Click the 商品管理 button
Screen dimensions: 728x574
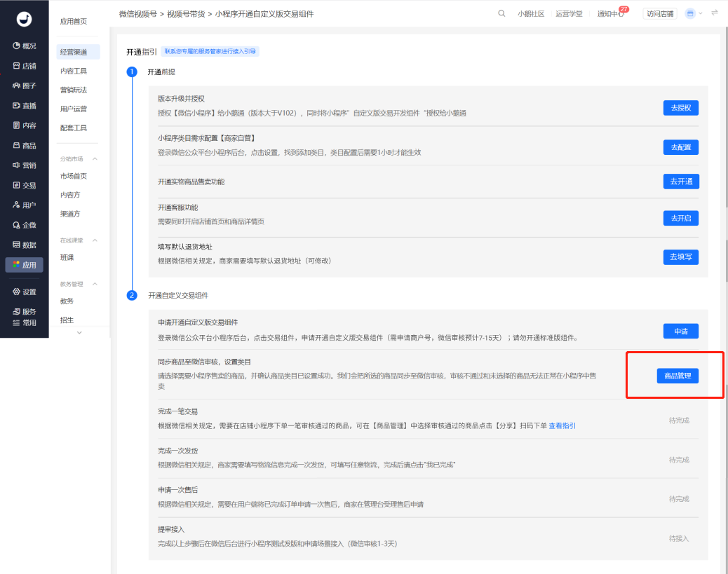coord(678,376)
